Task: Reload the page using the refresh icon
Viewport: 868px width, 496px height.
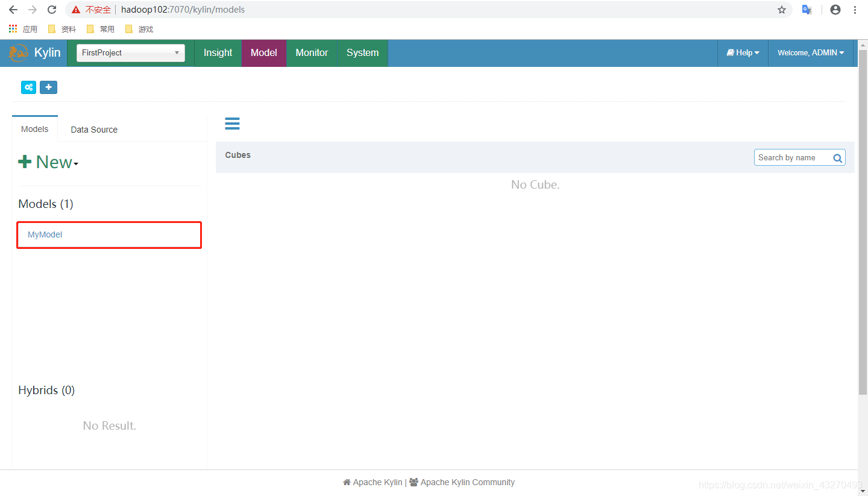Action: 52,10
